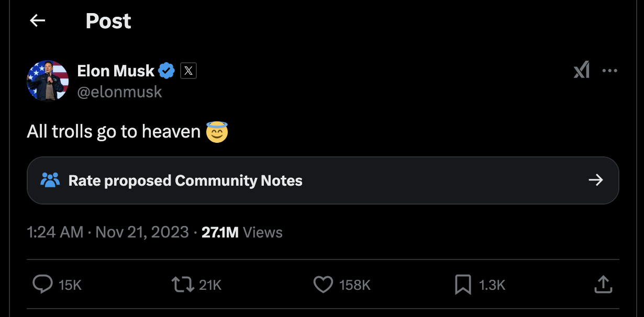Click the Elon Musk display name

116,71
